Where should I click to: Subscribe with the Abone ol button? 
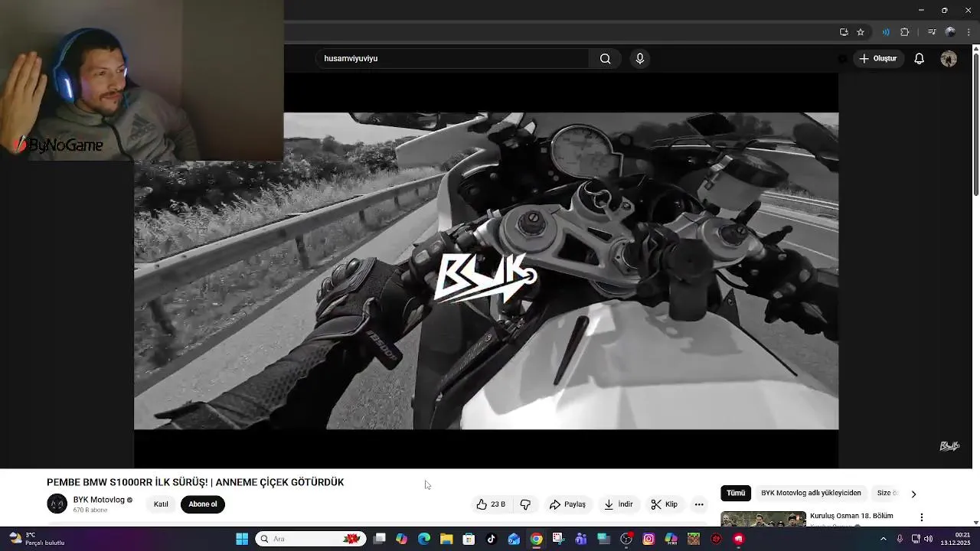[203, 504]
